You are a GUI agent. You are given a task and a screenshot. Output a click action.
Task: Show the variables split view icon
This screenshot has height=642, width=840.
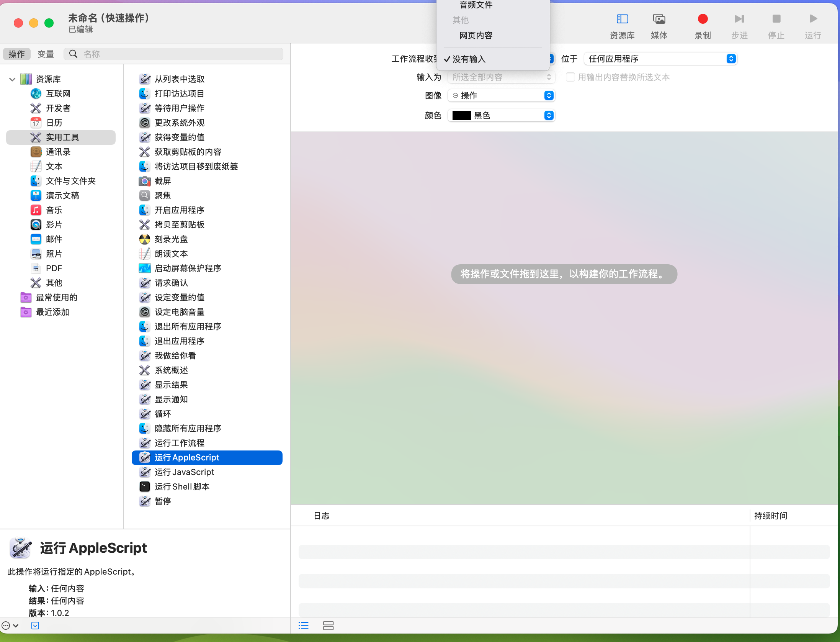[328, 626]
